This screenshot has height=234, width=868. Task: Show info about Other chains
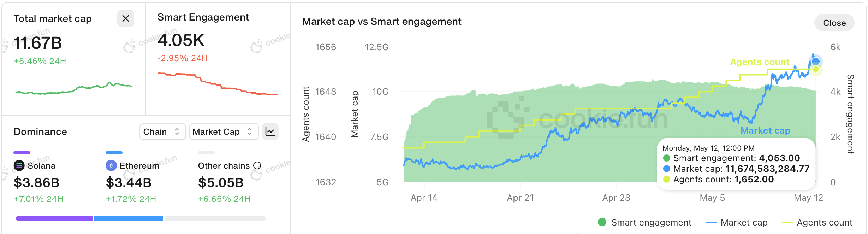tap(257, 165)
